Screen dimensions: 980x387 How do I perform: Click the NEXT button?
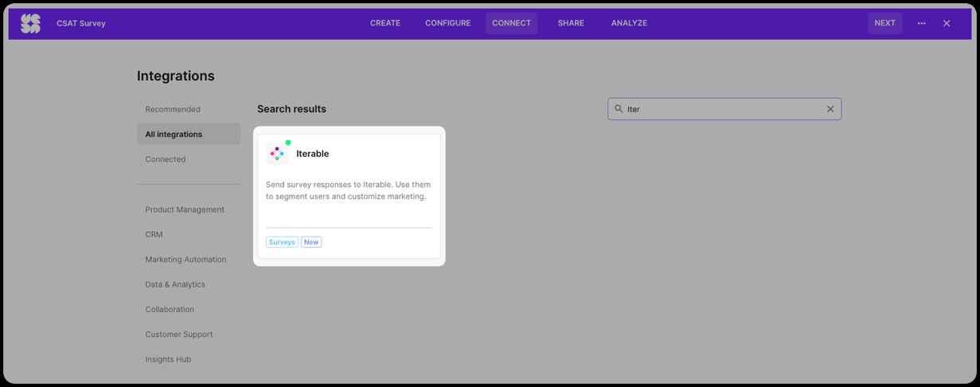click(884, 23)
